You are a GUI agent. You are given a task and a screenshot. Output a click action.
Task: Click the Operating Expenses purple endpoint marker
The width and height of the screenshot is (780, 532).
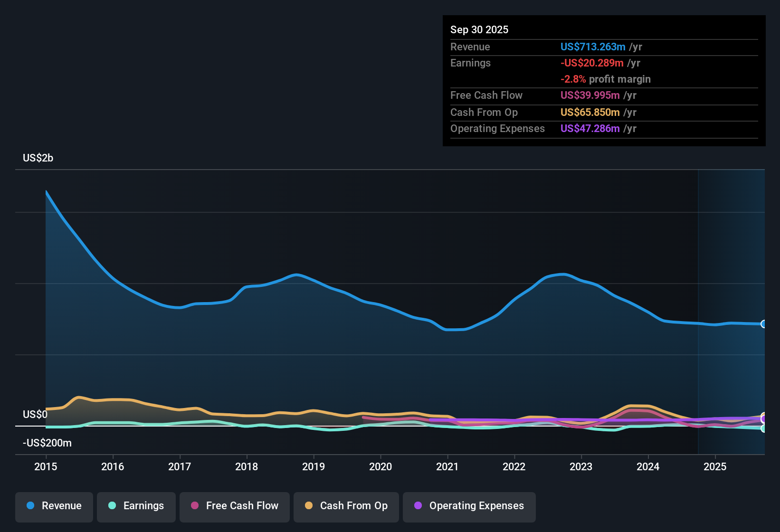click(764, 419)
